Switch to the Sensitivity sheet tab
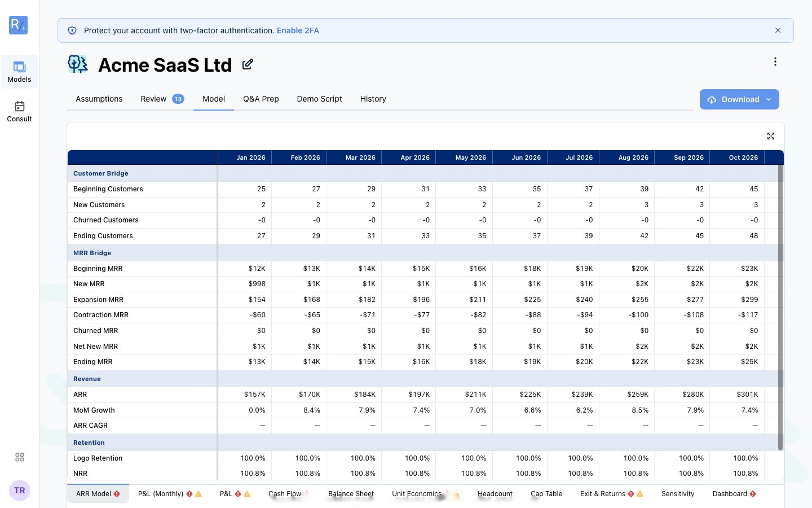 tap(678, 494)
